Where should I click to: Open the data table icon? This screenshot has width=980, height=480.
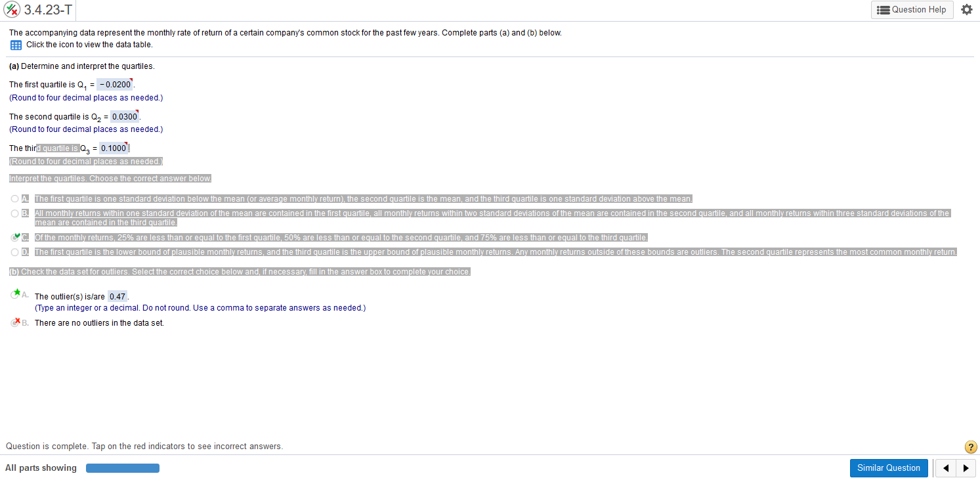[x=16, y=45]
